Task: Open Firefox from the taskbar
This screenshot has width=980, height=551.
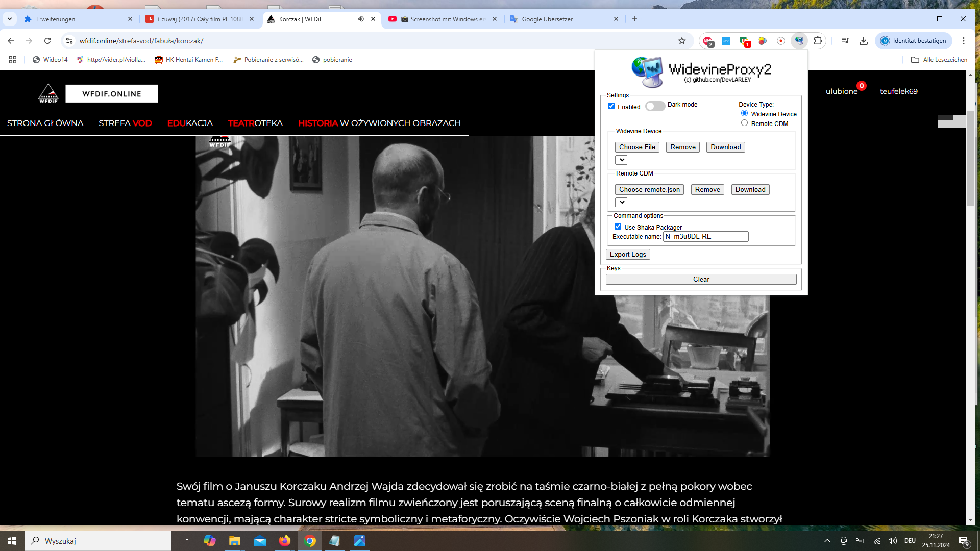Action: [x=285, y=541]
